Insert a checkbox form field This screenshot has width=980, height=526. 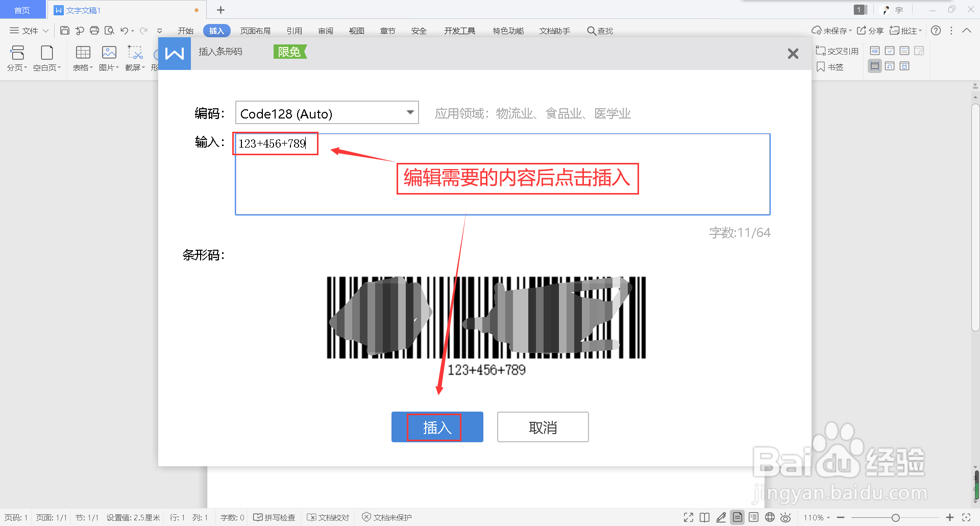point(890,51)
